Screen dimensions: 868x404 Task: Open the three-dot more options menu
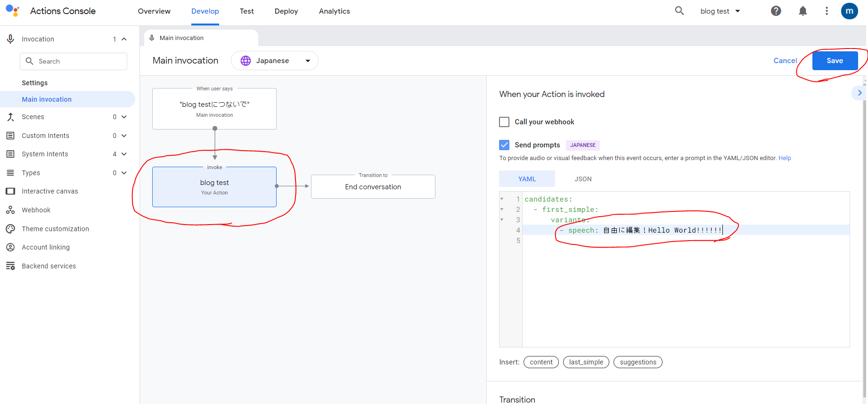coord(827,11)
